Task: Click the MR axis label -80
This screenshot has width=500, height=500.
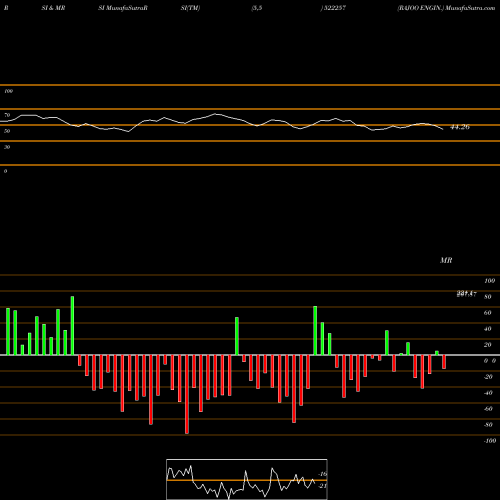Action: (x=488, y=425)
